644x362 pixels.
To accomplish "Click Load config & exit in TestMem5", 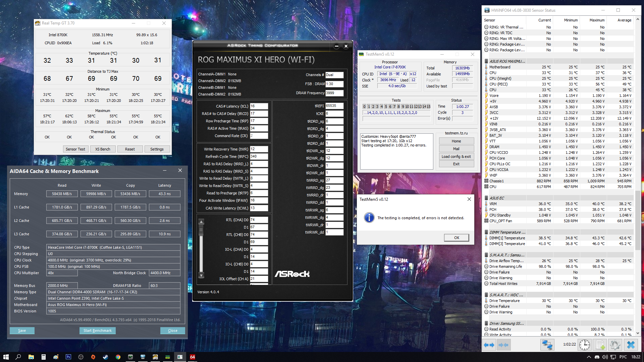I will point(456,157).
